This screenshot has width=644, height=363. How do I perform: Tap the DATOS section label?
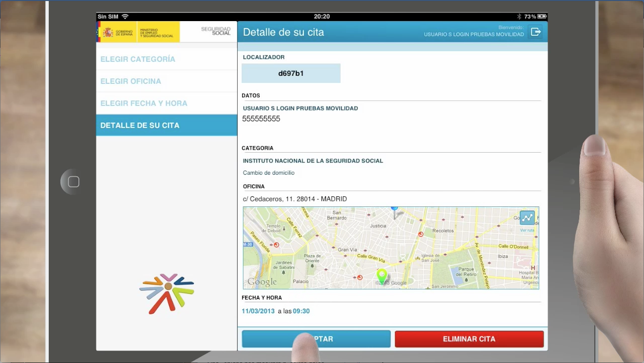pos(251,95)
